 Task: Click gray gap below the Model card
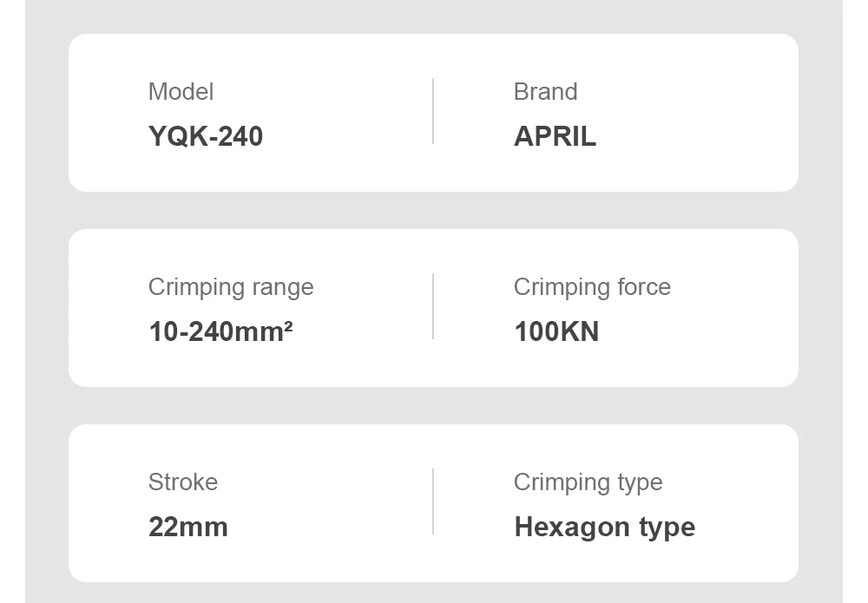coord(433,210)
